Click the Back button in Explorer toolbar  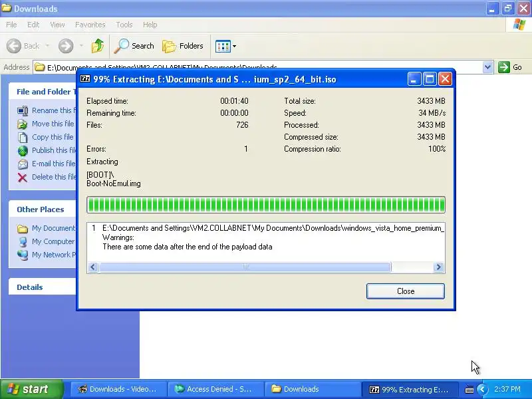pos(23,46)
